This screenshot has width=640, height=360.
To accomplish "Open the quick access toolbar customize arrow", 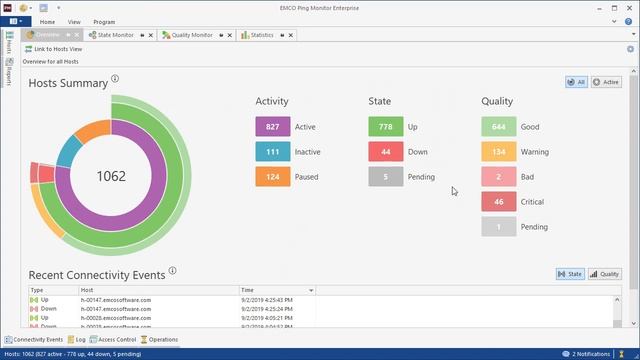I will point(58,8).
